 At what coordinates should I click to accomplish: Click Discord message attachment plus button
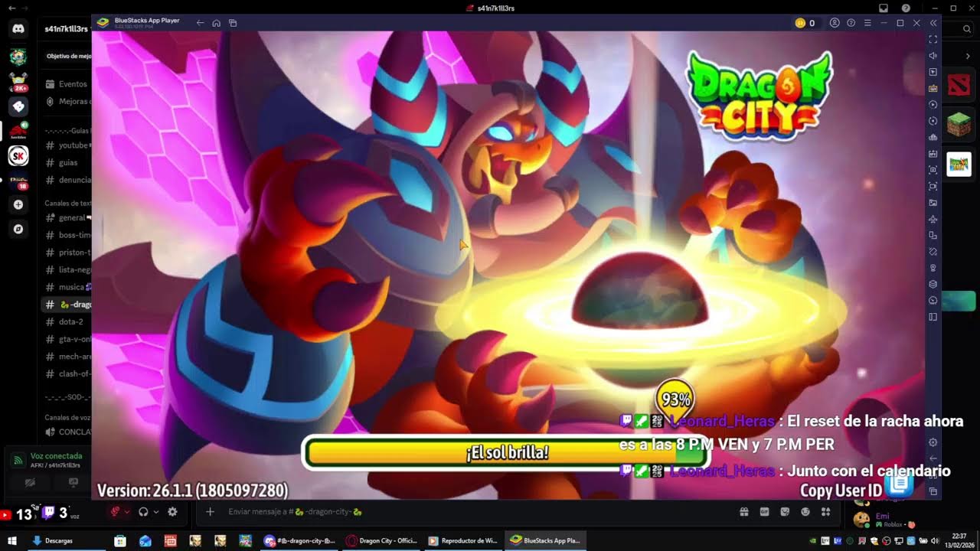click(x=210, y=512)
